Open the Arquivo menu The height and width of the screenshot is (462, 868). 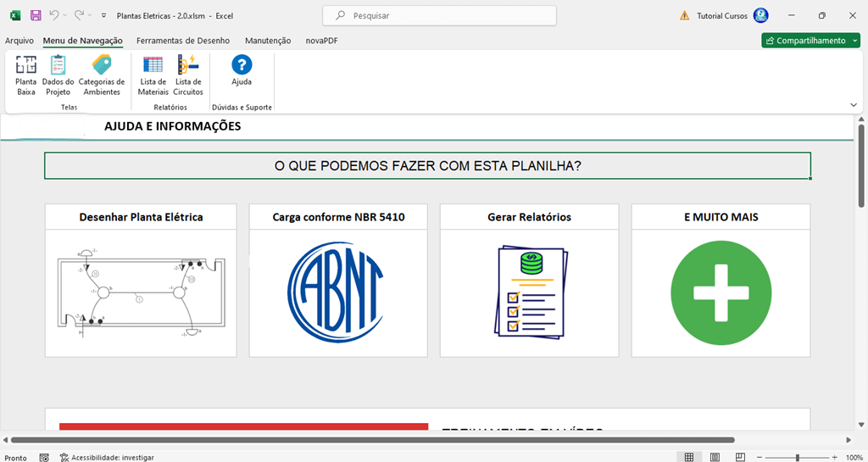click(19, 41)
